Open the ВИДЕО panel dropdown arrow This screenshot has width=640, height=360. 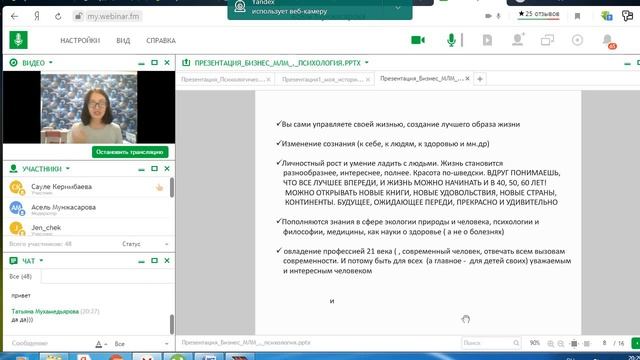(51, 62)
